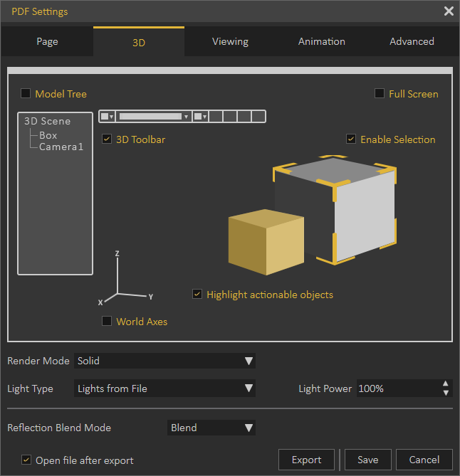Enable the Model Tree checkbox
The image size is (460, 476).
tap(26, 93)
